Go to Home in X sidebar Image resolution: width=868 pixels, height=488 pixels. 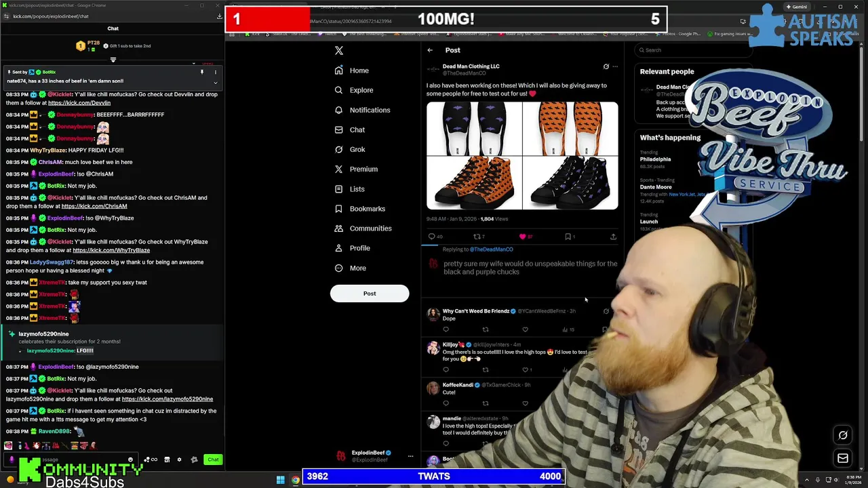[352, 70]
